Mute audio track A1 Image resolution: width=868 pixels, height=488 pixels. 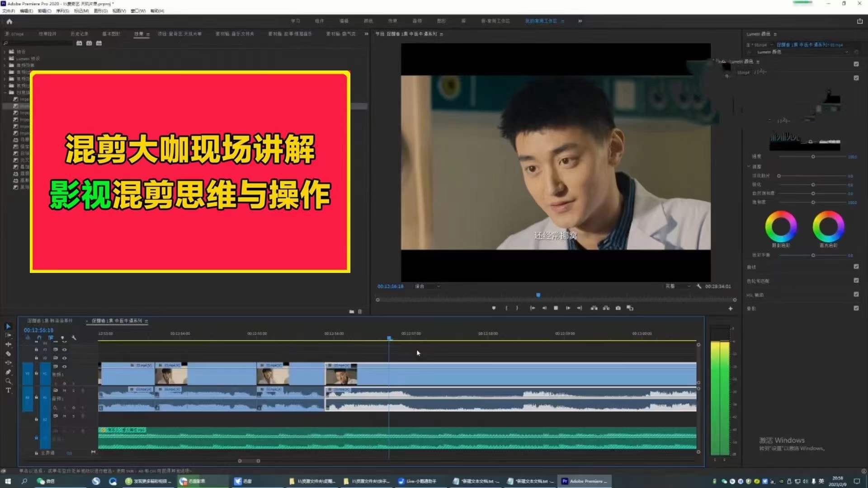[x=64, y=390]
